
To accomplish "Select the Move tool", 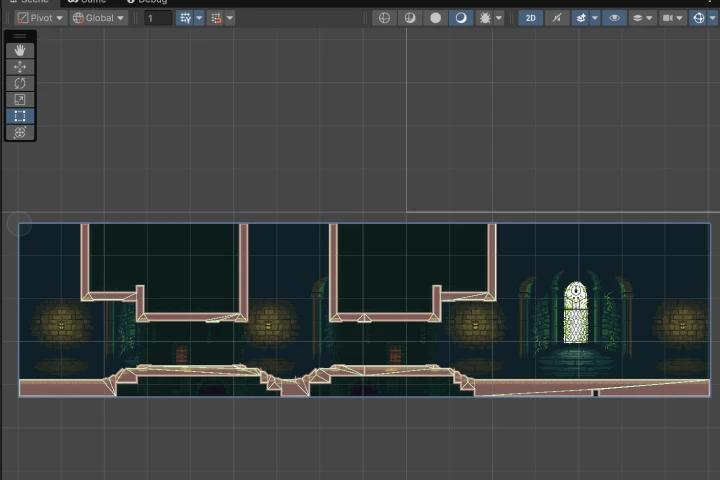I will pyautogui.click(x=20, y=67).
